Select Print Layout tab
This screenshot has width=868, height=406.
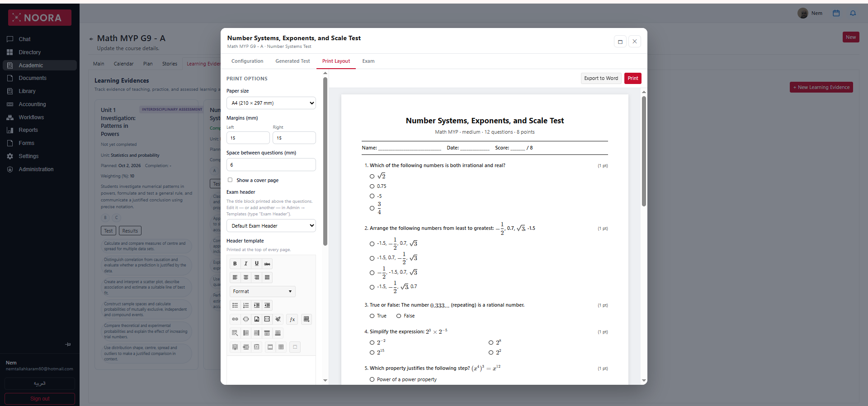(x=336, y=61)
